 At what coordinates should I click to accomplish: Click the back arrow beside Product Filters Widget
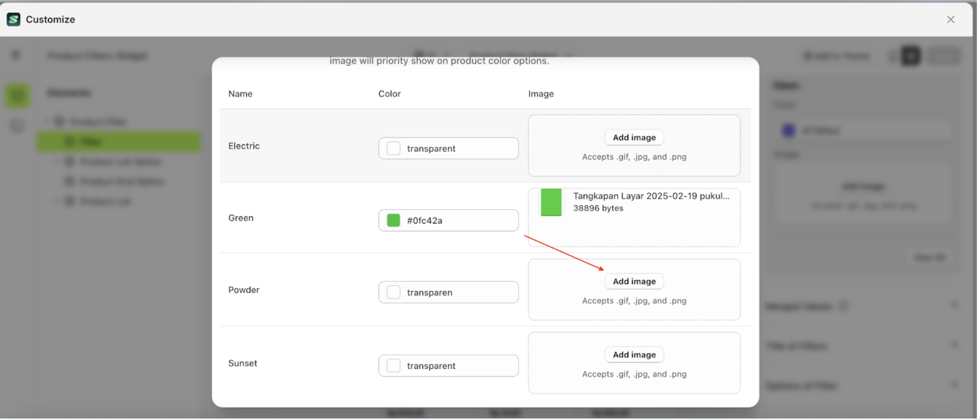pyautogui.click(x=16, y=55)
